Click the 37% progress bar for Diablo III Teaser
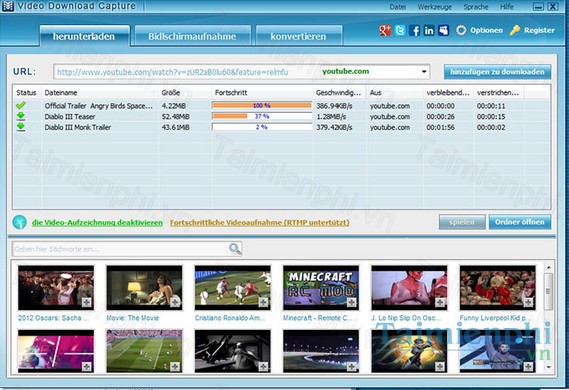The height and width of the screenshot is (390, 569). pyautogui.click(x=262, y=116)
